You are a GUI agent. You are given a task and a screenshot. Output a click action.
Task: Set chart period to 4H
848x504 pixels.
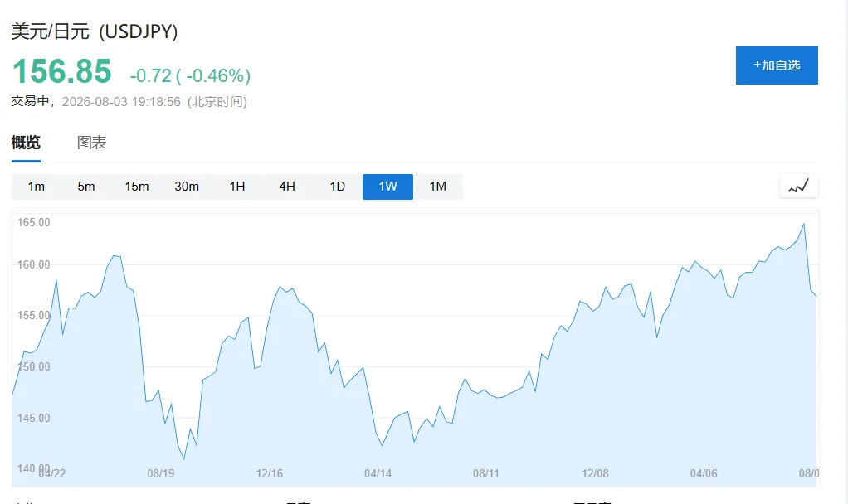[x=287, y=187]
